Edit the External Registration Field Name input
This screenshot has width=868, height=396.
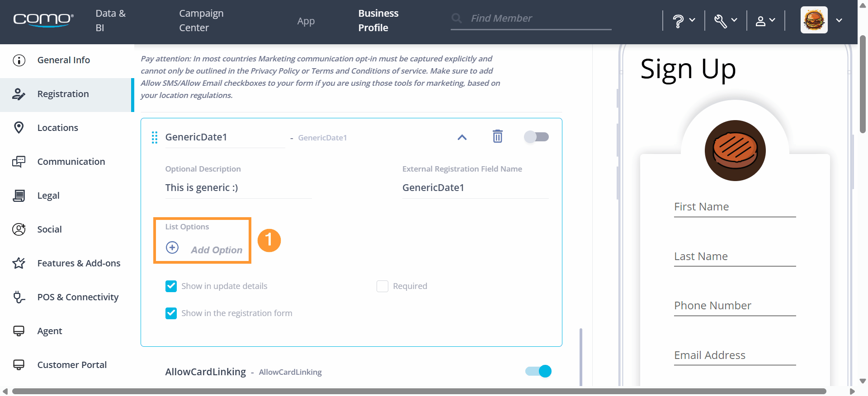pos(475,188)
